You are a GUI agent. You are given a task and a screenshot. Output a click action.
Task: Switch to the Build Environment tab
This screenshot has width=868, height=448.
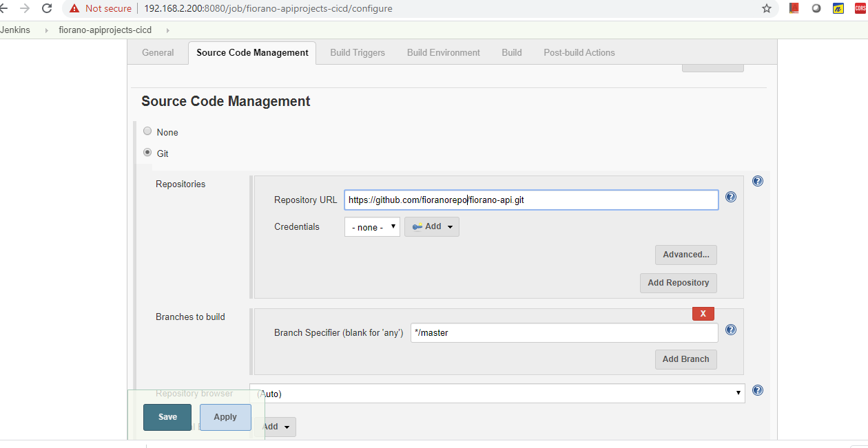point(444,52)
